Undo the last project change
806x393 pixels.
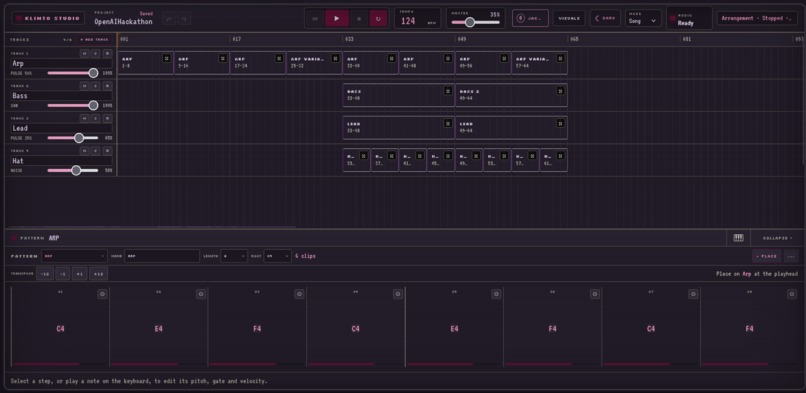(x=169, y=20)
